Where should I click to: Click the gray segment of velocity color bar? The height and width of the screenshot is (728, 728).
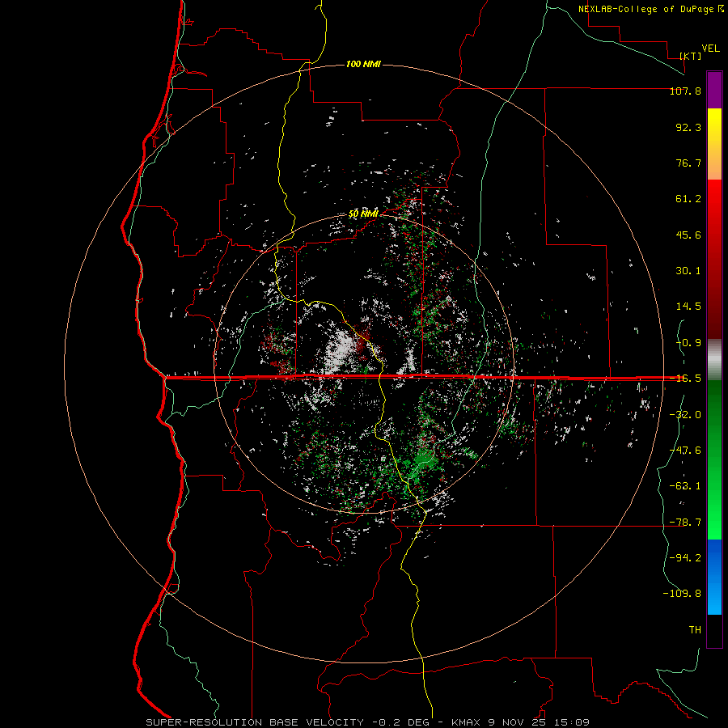click(x=714, y=360)
